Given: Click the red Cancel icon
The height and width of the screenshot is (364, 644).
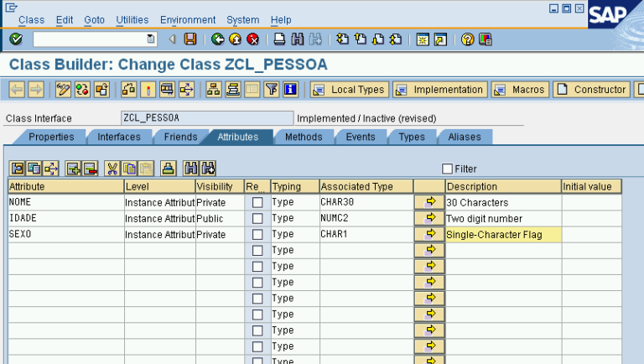Looking at the screenshot, I should pos(252,39).
